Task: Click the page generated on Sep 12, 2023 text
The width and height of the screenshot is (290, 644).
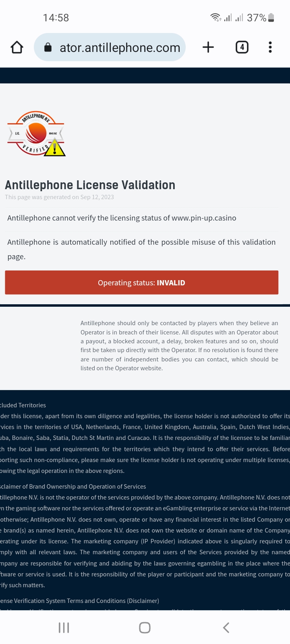Action: pyautogui.click(x=60, y=197)
